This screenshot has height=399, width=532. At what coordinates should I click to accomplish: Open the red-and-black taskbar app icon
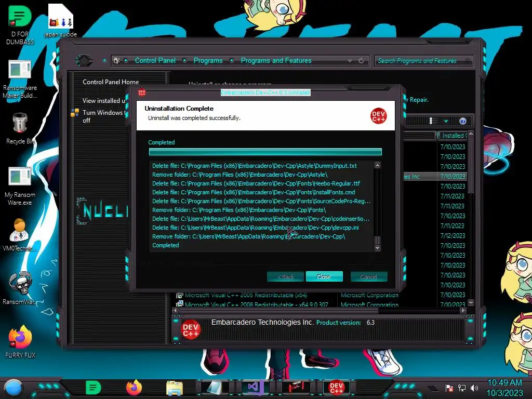point(296,388)
